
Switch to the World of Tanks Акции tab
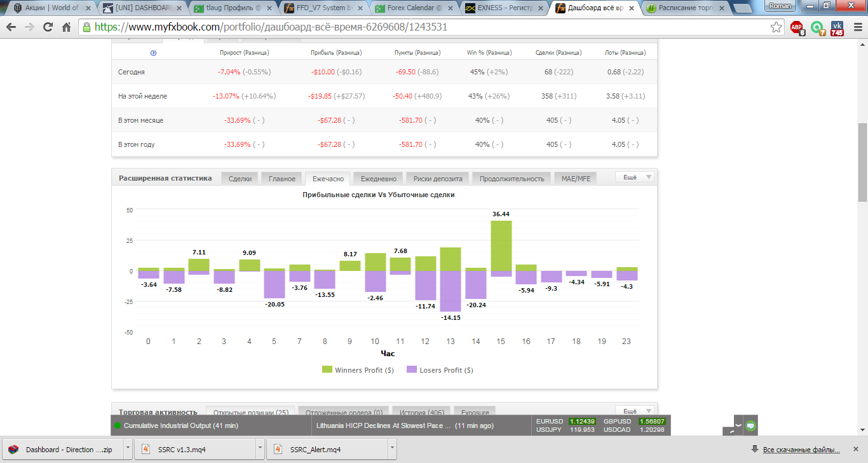pyautogui.click(x=52, y=8)
